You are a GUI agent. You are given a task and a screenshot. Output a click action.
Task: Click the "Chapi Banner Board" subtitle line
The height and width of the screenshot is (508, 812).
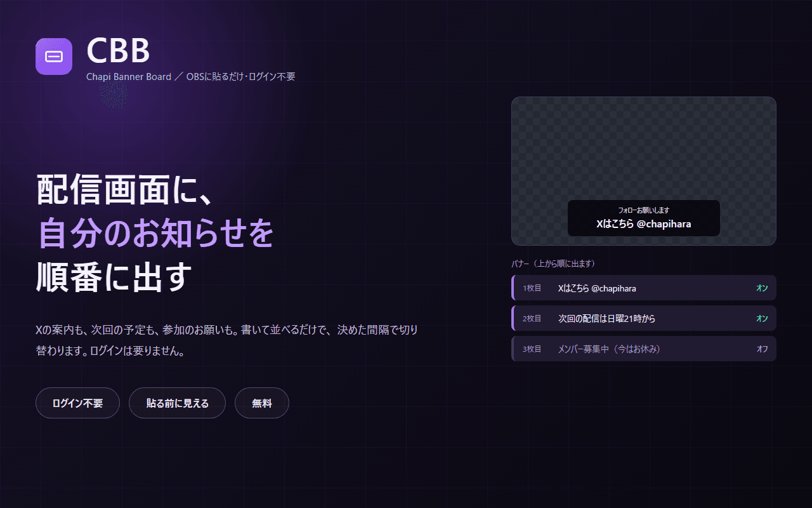pos(190,77)
